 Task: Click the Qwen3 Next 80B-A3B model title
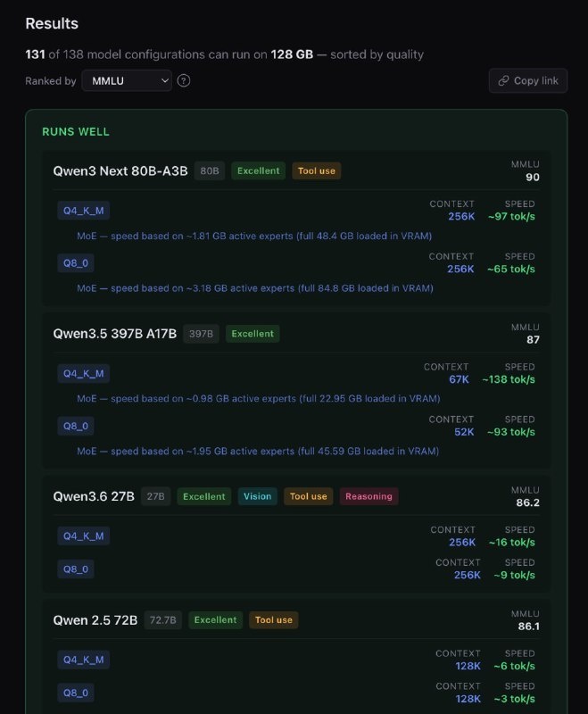click(120, 170)
